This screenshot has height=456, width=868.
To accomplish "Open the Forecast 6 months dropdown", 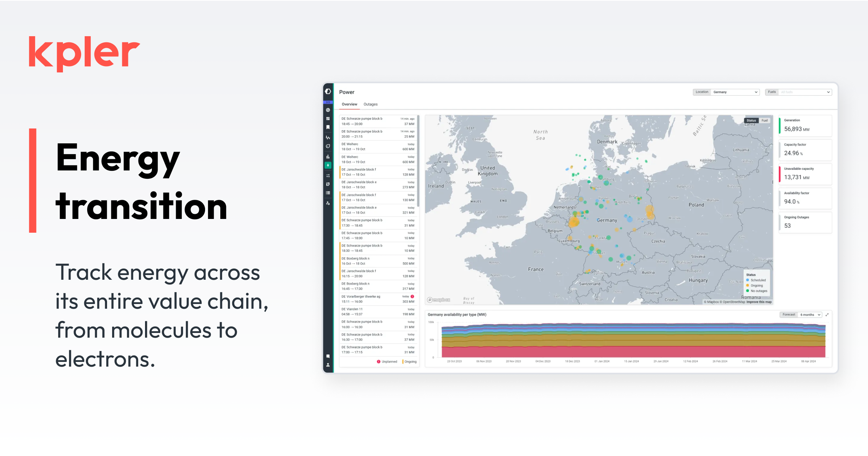I will point(810,314).
